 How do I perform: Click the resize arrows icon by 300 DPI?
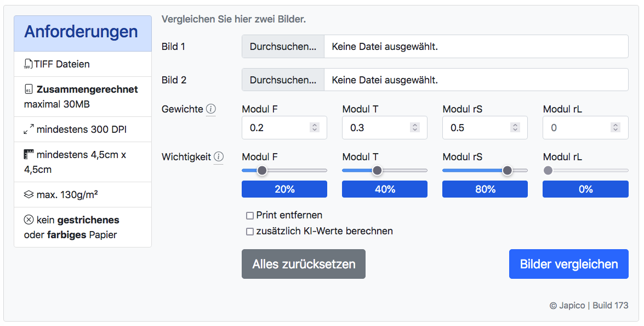coord(29,130)
